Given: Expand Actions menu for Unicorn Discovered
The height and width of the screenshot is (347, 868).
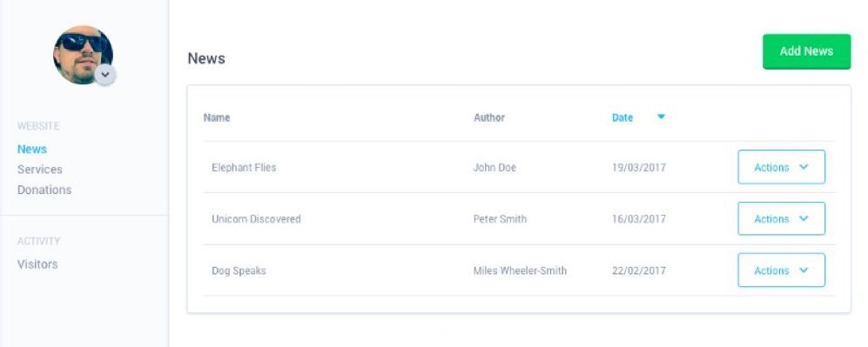Looking at the screenshot, I should pos(781,219).
